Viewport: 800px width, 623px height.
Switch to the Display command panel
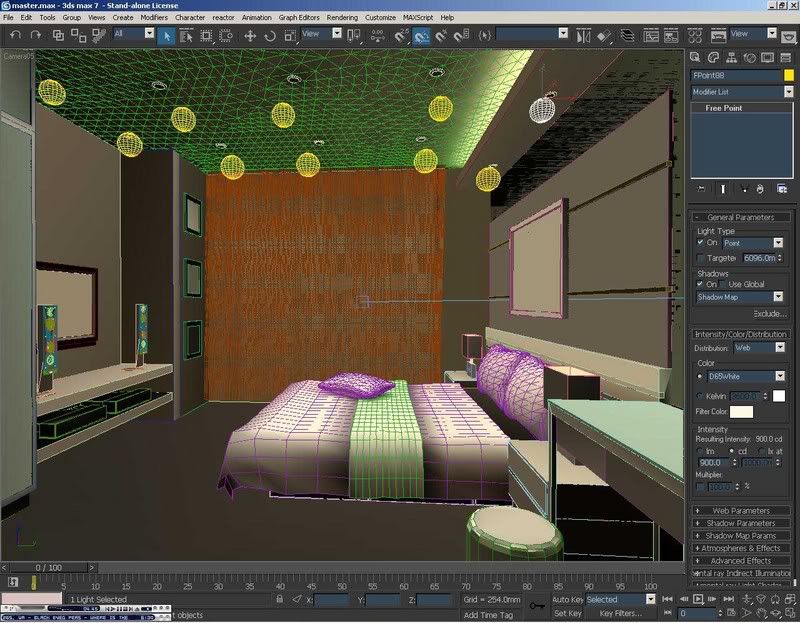[x=767, y=57]
